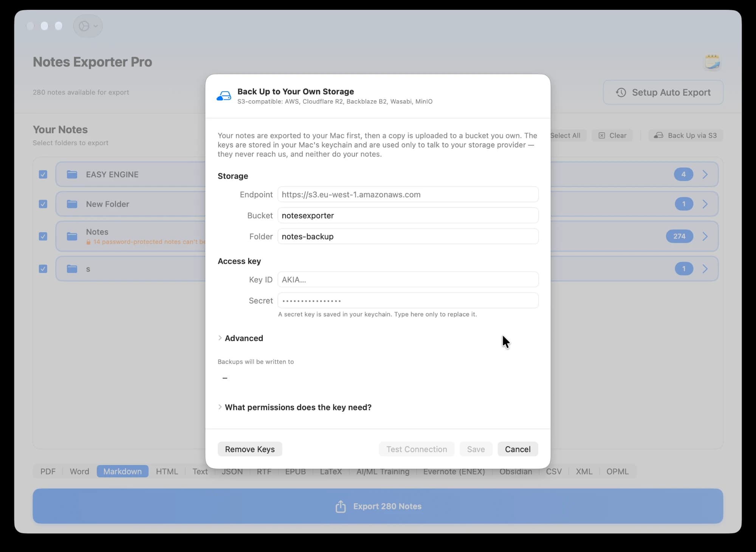Click the Clear selection button
The width and height of the screenshot is (756, 552).
pos(612,135)
